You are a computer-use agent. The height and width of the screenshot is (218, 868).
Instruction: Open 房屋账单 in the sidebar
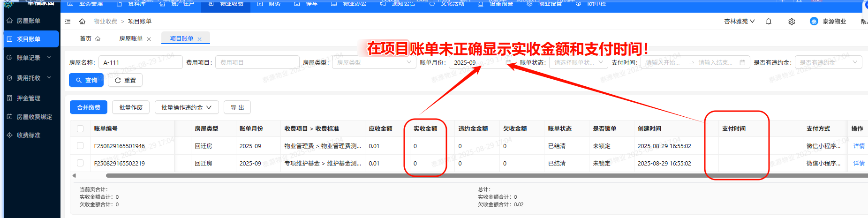click(x=28, y=21)
